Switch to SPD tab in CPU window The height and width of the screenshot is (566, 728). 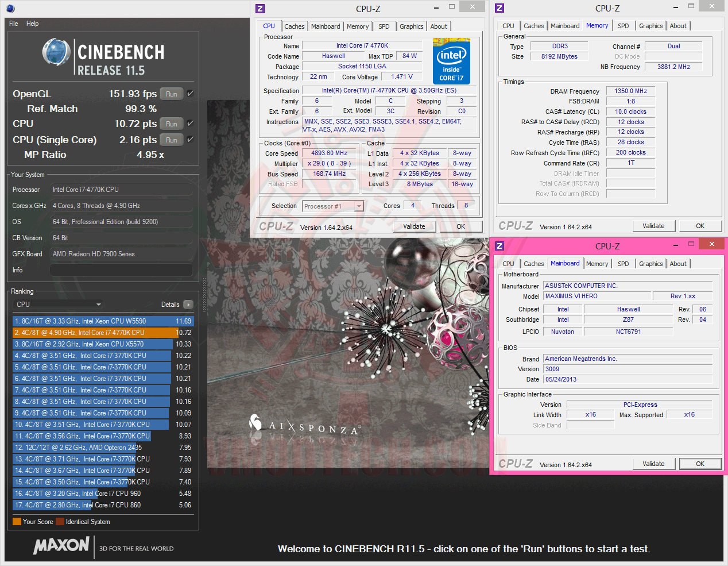point(384,26)
